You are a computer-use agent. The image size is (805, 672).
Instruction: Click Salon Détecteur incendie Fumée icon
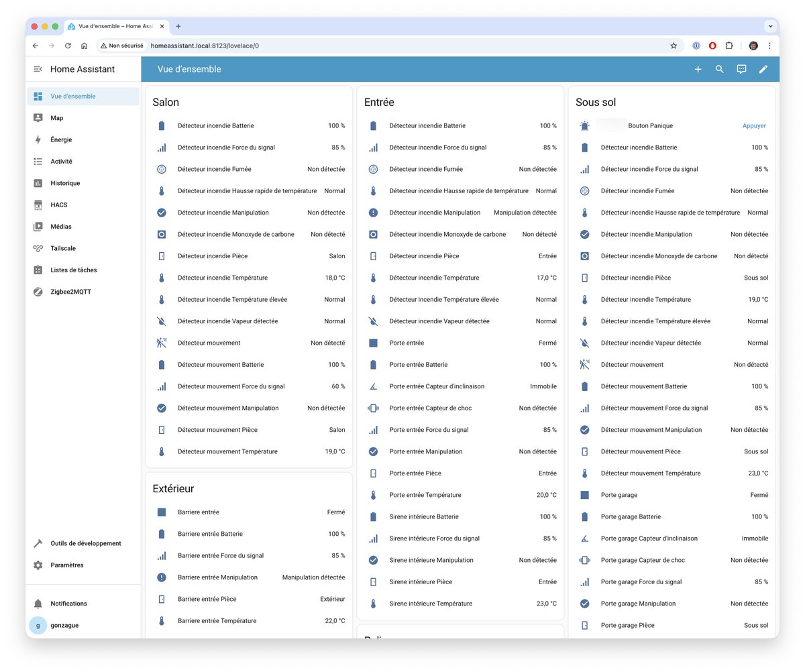coord(162,169)
